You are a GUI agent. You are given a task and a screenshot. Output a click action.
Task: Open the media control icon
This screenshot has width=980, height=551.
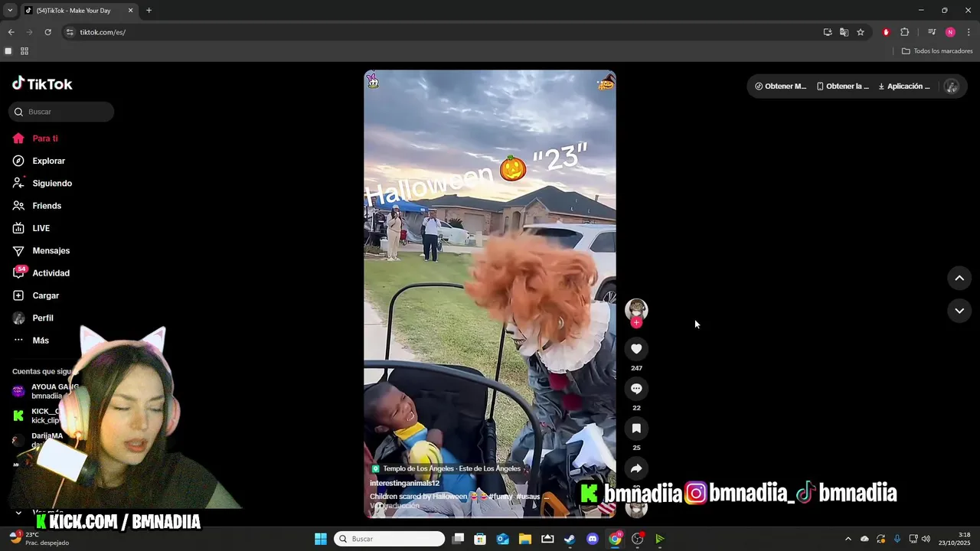pos(932,32)
